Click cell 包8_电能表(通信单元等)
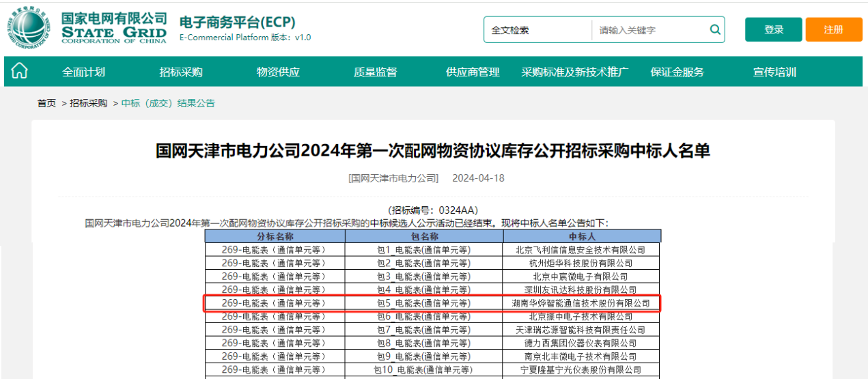The height and width of the screenshot is (379, 868). [x=424, y=343]
